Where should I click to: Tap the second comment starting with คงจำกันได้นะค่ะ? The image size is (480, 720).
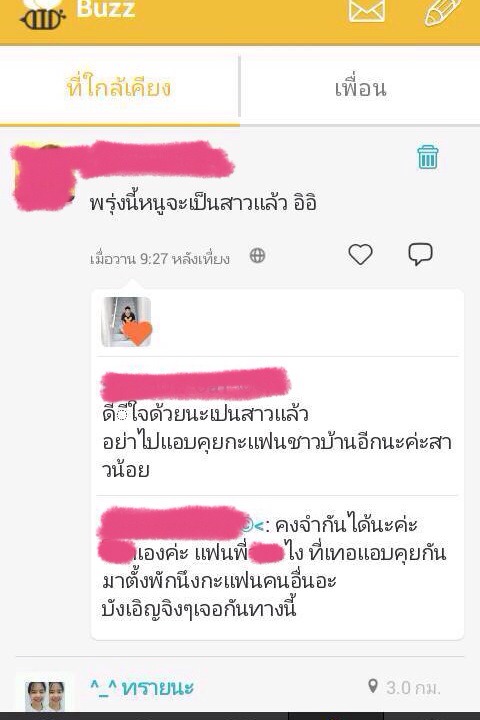274,567
